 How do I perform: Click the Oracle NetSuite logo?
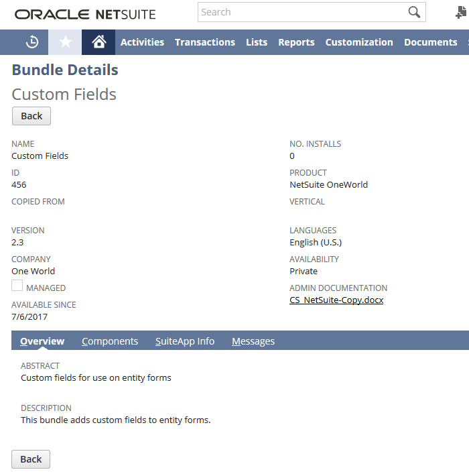click(85, 14)
